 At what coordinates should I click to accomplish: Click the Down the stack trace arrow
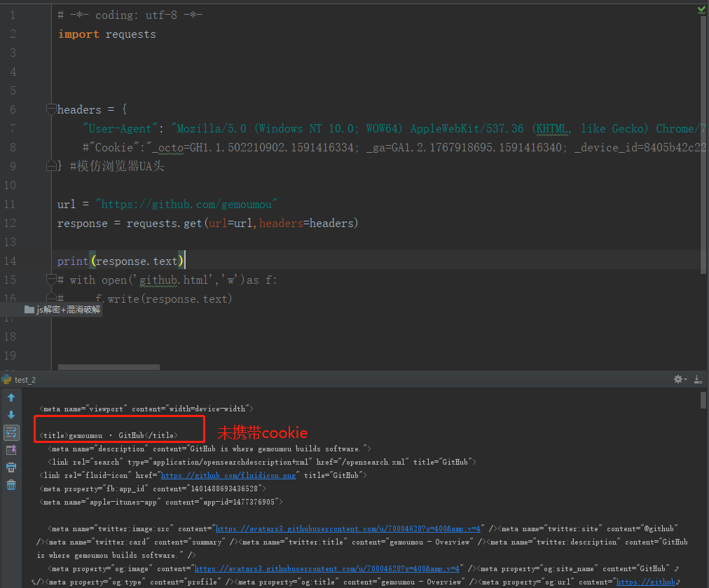11,415
